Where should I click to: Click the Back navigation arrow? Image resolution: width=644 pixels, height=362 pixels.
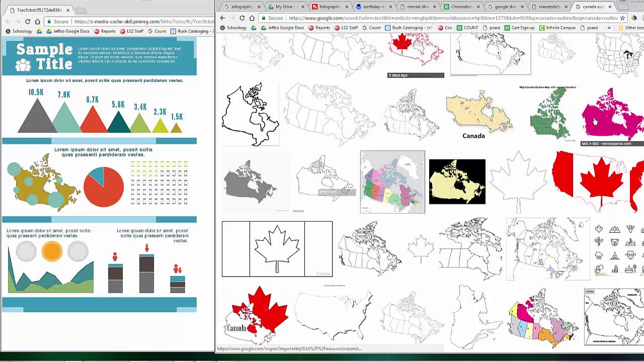[222, 18]
